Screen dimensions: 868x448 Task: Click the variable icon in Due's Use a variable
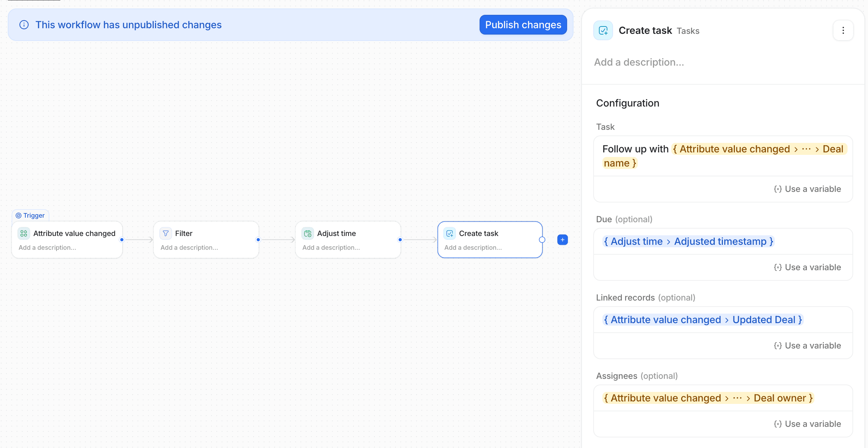click(x=778, y=267)
